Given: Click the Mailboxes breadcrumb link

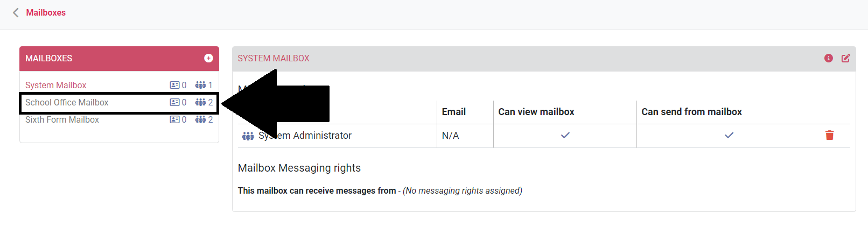Looking at the screenshot, I should [46, 12].
